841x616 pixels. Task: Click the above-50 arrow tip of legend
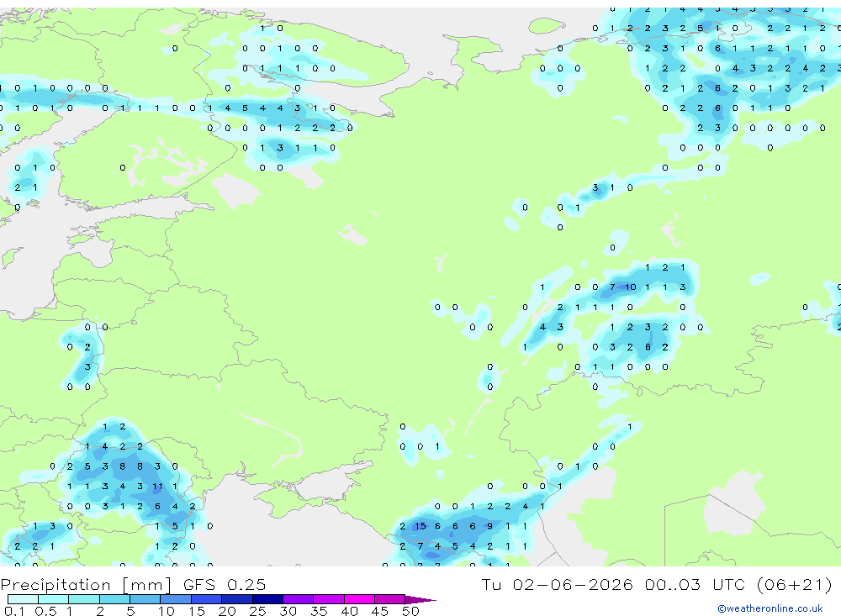(x=421, y=600)
